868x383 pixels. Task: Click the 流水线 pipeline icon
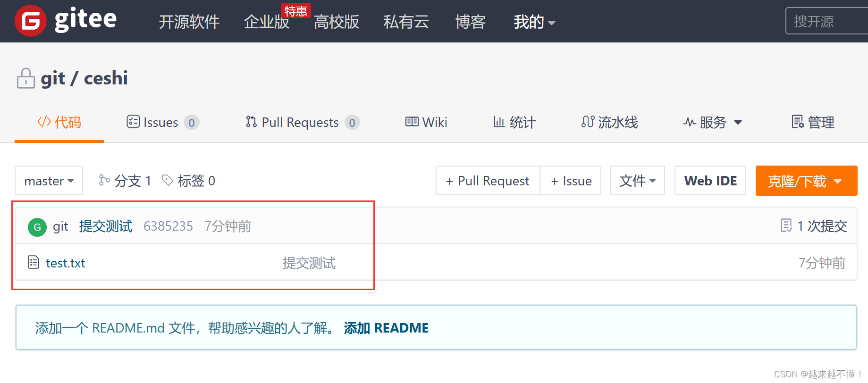click(588, 122)
